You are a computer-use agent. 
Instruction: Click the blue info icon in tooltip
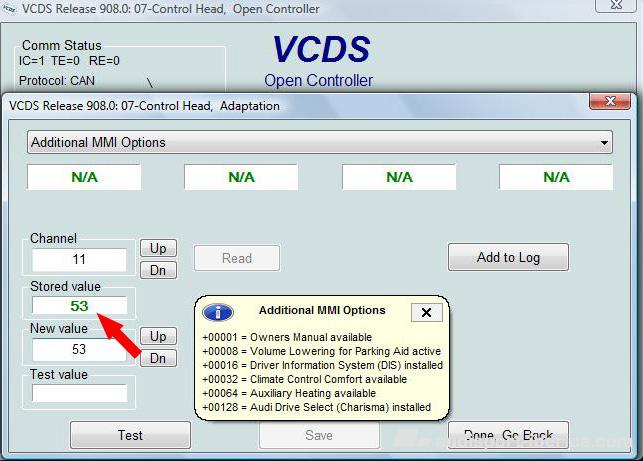(218, 313)
